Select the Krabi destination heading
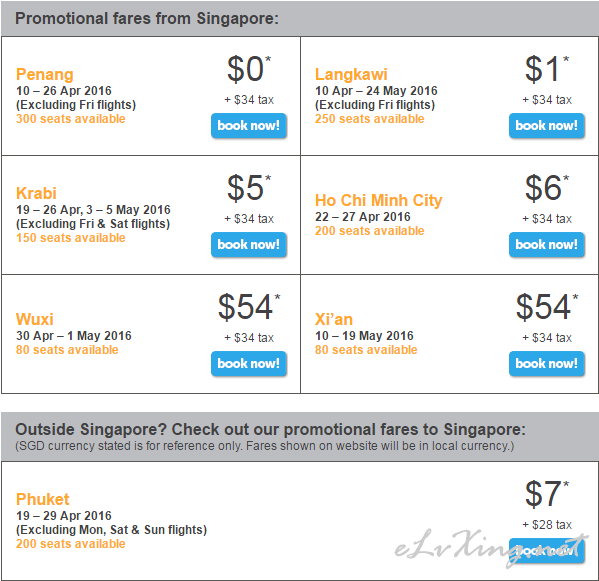 click(36, 193)
